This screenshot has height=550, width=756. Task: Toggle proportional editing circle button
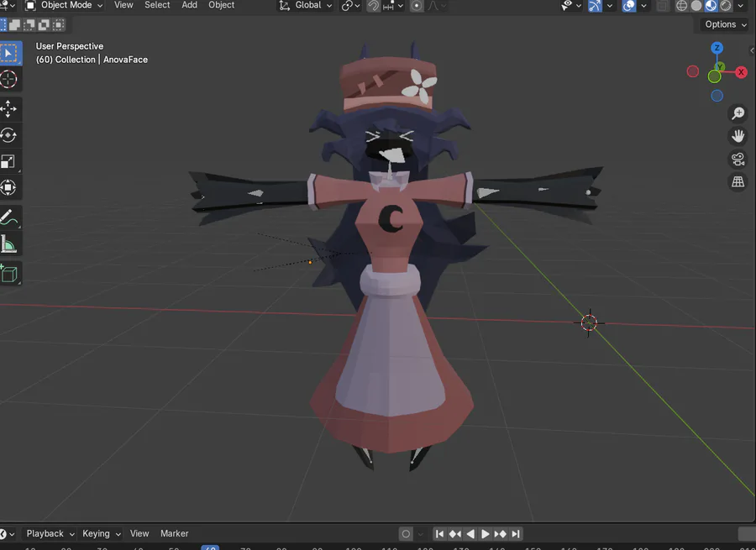(x=417, y=6)
